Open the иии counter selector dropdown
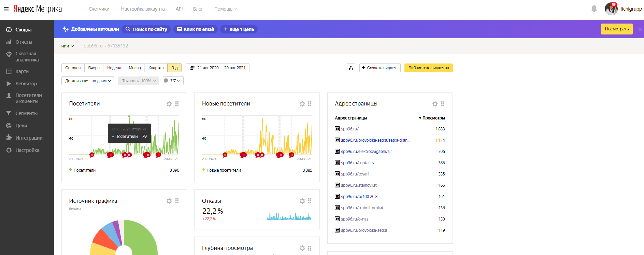Viewport: 644px width, 255px height. click(68, 46)
